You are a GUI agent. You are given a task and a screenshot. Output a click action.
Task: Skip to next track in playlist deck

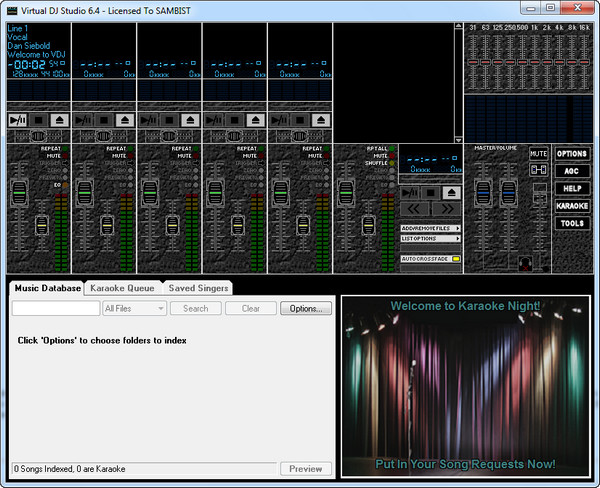coord(444,210)
